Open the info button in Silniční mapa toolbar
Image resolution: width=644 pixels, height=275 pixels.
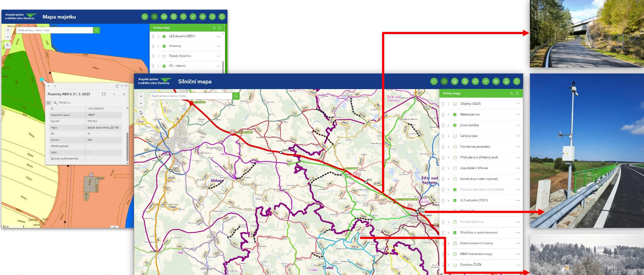[x=517, y=82]
